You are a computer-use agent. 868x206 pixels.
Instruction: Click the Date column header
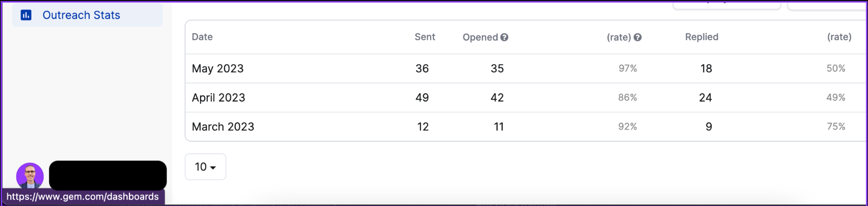click(x=202, y=37)
